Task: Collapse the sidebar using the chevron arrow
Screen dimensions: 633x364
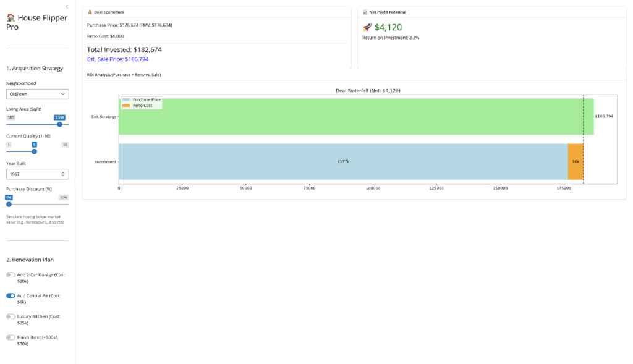Action: click(x=67, y=6)
